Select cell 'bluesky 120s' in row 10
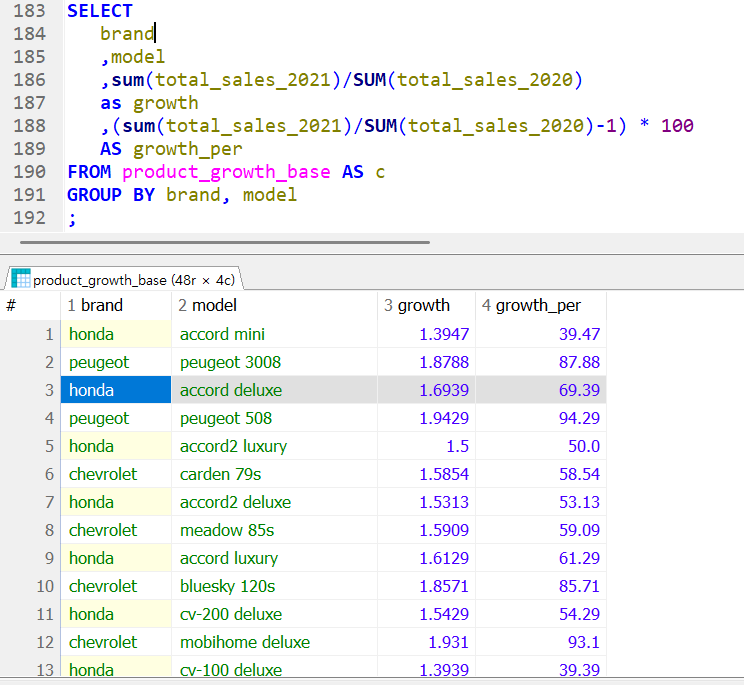The width and height of the screenshot is (744, 685). point(274,586)
